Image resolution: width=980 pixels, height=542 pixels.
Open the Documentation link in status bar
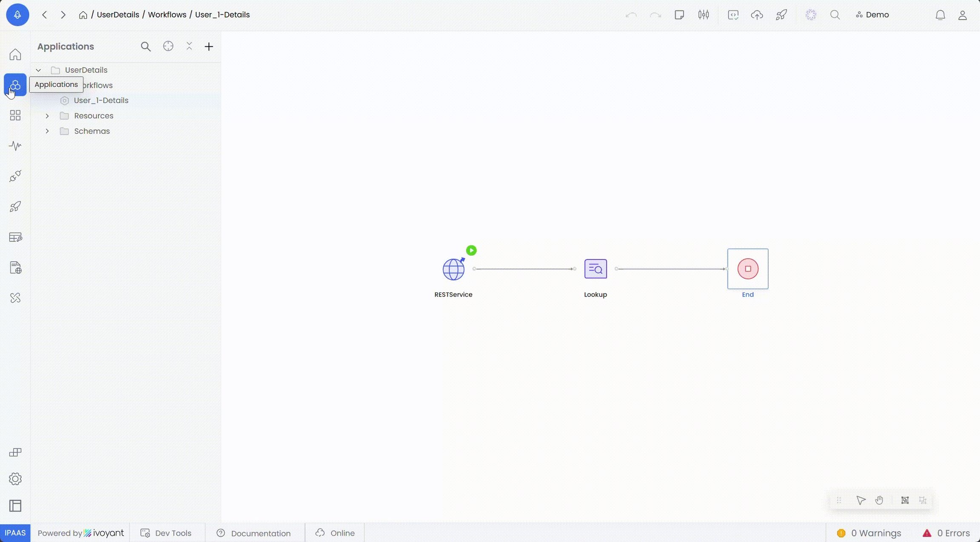coord(254,533)
